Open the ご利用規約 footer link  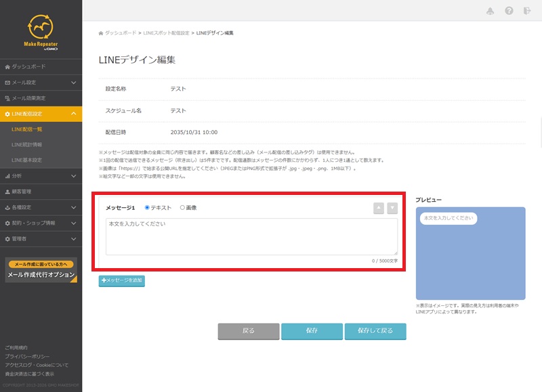pyautogui.click(x=16, y=347)
